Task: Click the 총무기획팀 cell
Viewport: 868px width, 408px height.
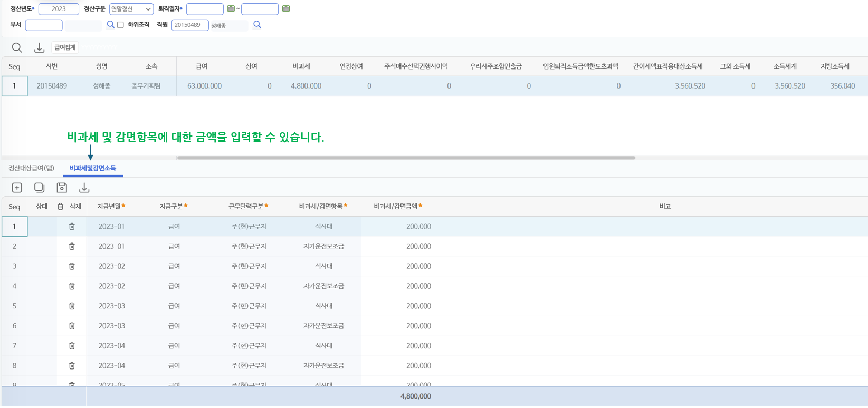Action: 146,86
